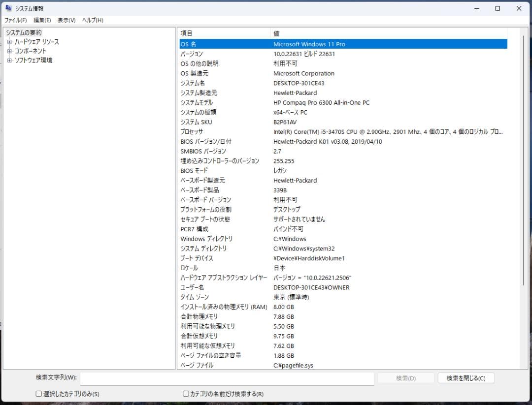Select システムの要約 in the left tree
This screenshot has height=405, width=532.
(x=23, y=32)
